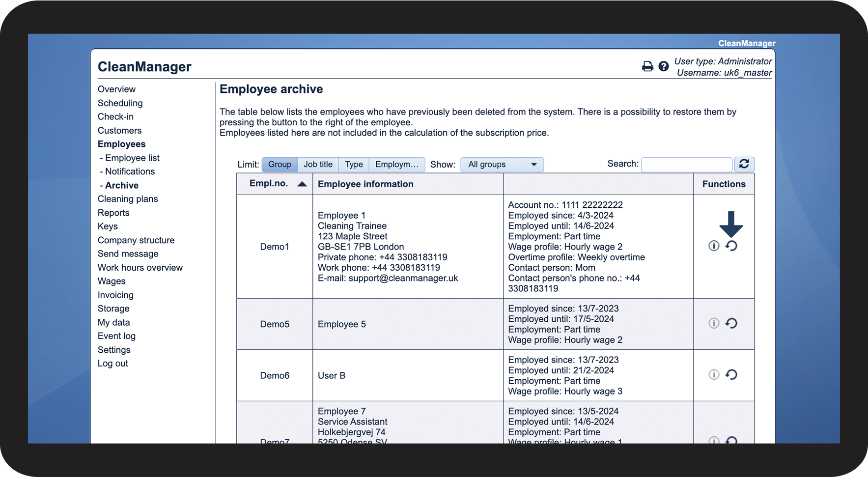This screenshot has width=868, height=477.
Task: Toggle the Group limit filter
Action: (280, 165)
